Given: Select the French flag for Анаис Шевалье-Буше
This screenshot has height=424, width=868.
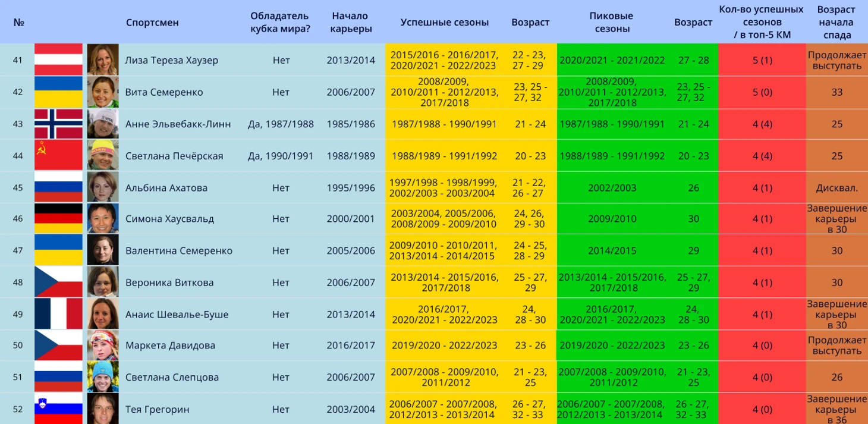Looking at the screenshot, I should coord(58,314).
